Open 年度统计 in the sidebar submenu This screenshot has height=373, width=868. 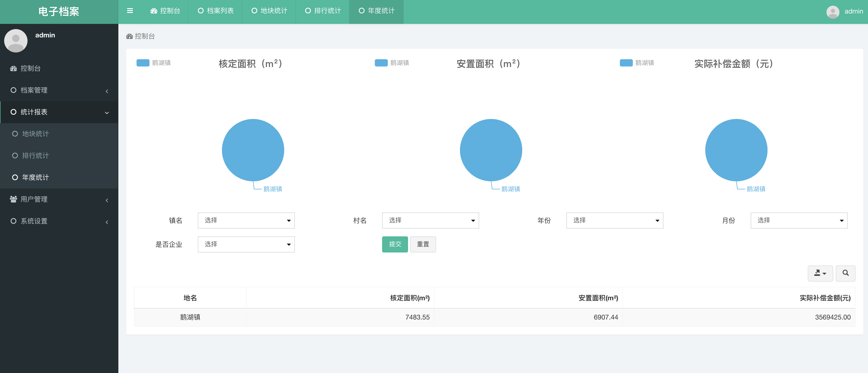point(59,177)
